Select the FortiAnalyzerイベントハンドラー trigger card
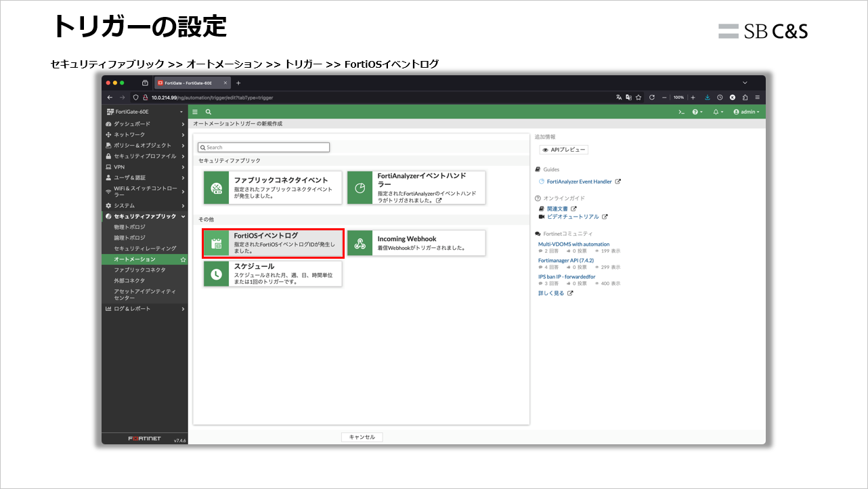868x489 pixels. 416,188
